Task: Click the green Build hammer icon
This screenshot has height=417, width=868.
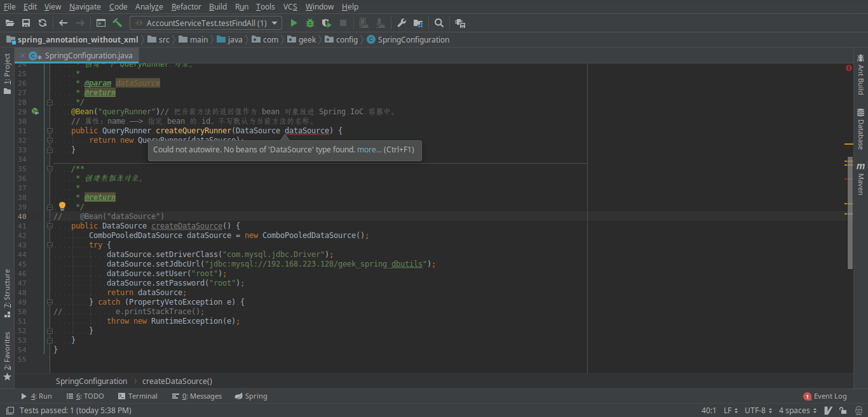Action: click(x=118, y=23)
